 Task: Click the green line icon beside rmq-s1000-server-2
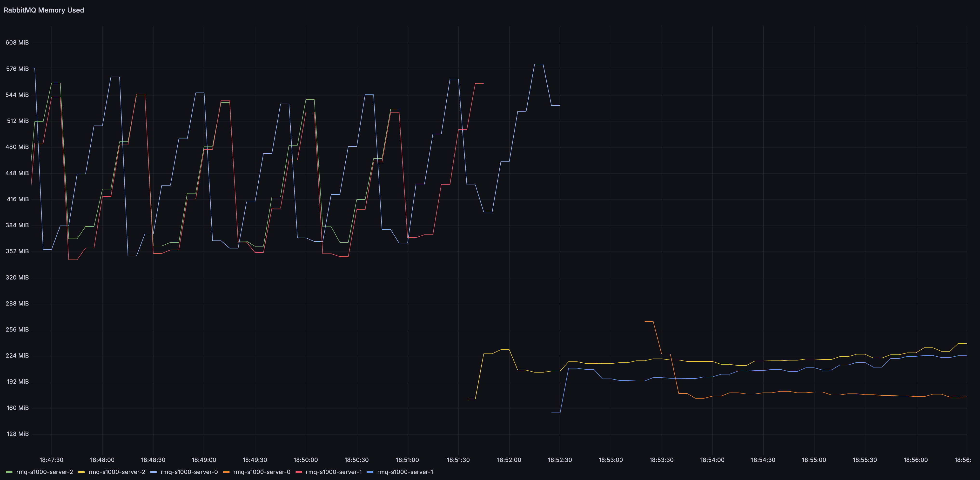(x=9, y=472)
